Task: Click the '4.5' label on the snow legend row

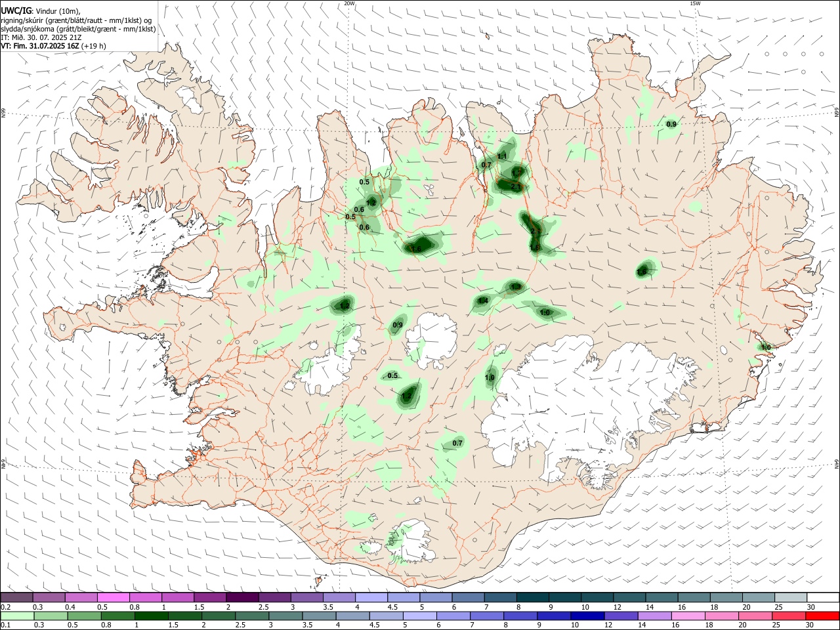Action: coord(392,607)
